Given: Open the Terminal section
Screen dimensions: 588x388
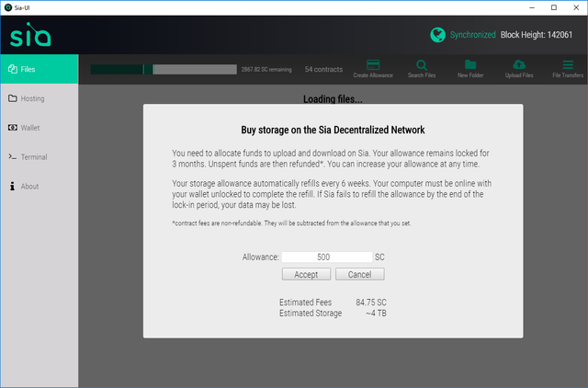Looking at the screenshot, I should [x=40, y=157].
